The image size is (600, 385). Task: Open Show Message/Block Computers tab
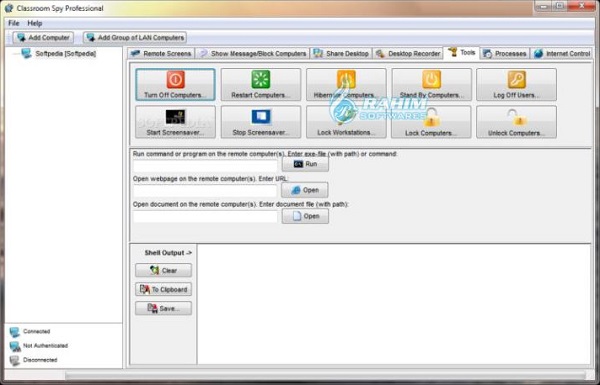click(x=253, y=54)
